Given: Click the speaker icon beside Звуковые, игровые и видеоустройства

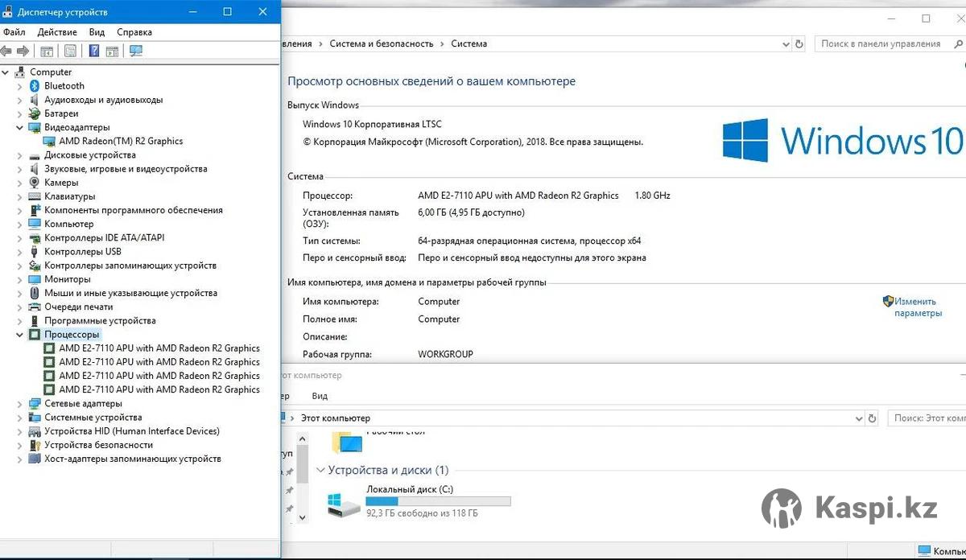Looking at the screenshot, I should tap(35, 169).
